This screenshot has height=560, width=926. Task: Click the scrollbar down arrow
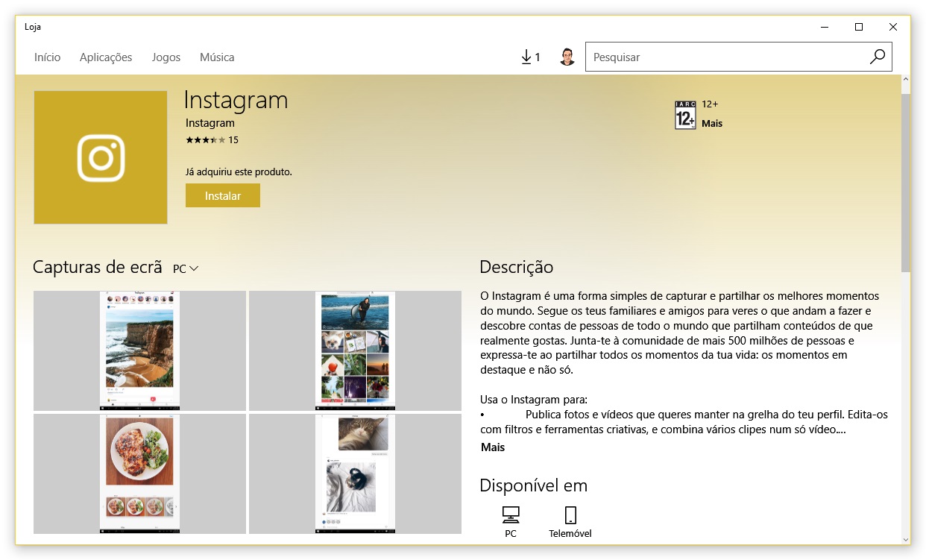(906, 538)
